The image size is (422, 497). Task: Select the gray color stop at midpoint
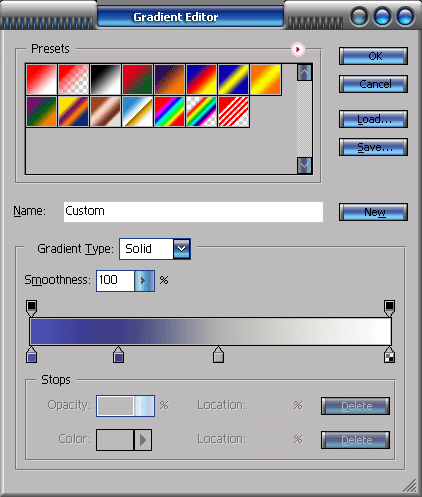point(218,355)
